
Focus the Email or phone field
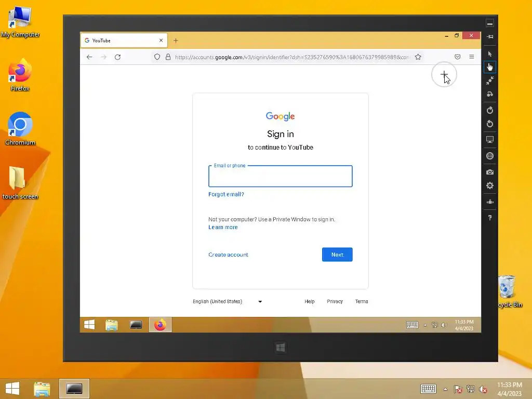click(x=280, y=176)
